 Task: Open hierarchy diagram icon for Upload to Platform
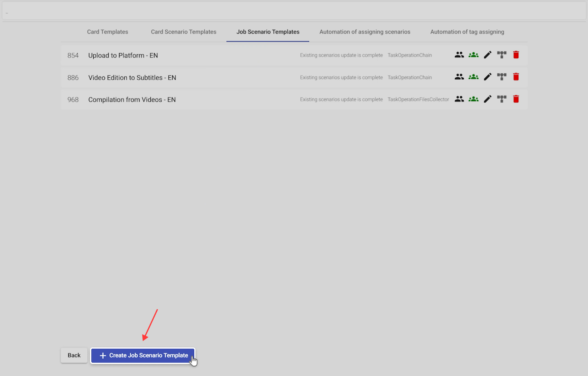click(502, 55)
